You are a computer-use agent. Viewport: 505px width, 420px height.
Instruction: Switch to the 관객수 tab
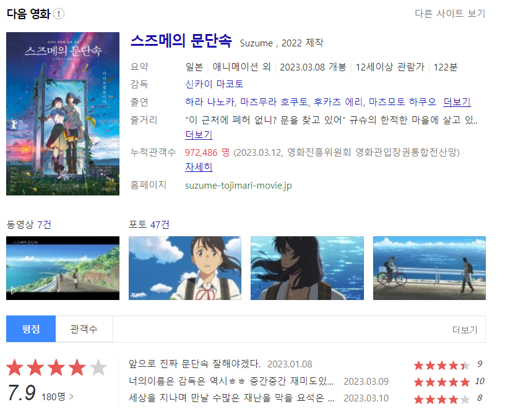(84, 329)
